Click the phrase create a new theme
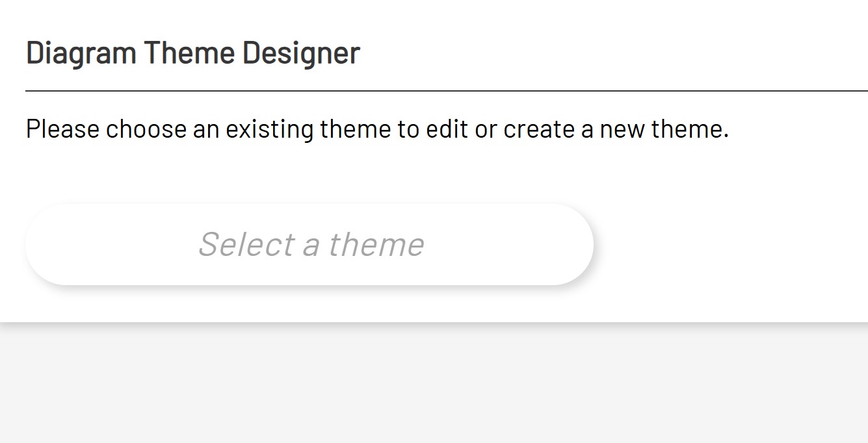 (x=614, y=129)
